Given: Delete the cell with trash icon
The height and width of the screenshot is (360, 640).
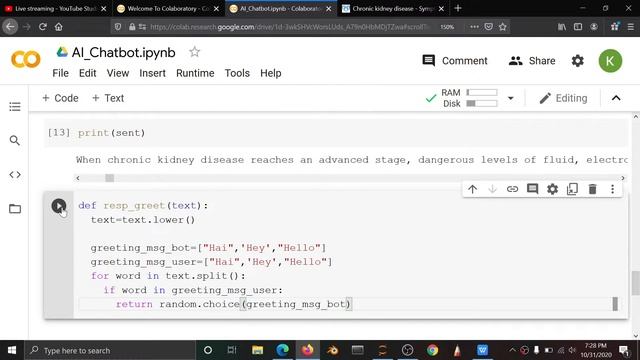Looking at the screenshot, I should [x=592, y=189].
